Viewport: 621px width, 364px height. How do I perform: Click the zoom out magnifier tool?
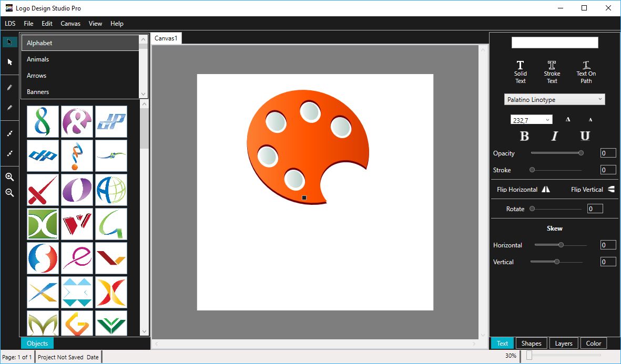tap(9, 193)
